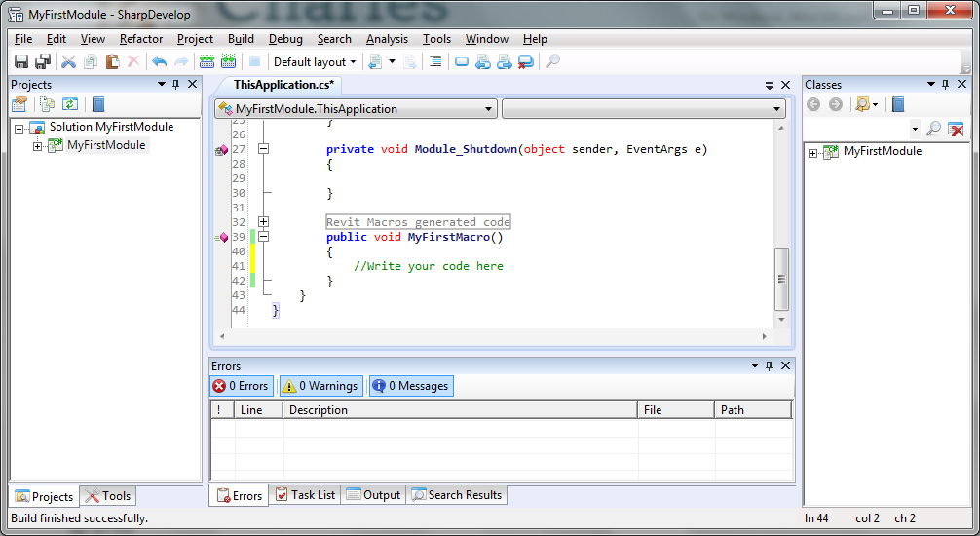980x536 pixels.
Task: Open the Debug menu
Action: tap(285, 39)
